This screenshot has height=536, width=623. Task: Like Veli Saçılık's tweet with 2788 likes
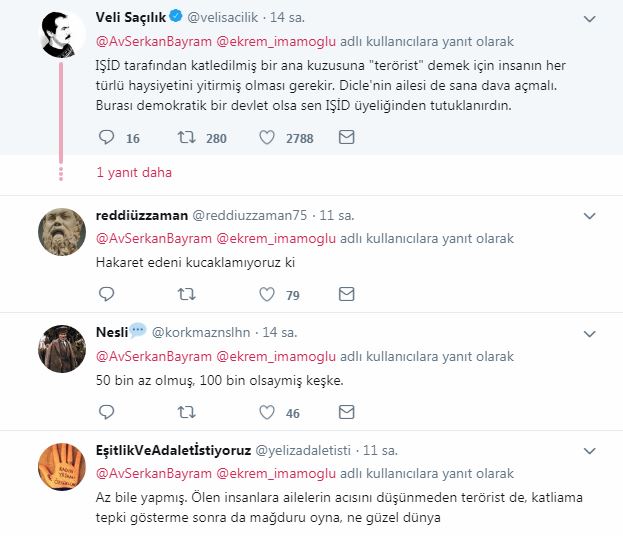[266, 137]
